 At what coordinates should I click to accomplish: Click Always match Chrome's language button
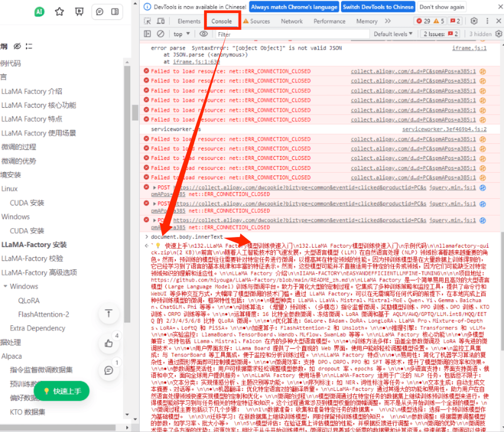click(x=294, y=7)
